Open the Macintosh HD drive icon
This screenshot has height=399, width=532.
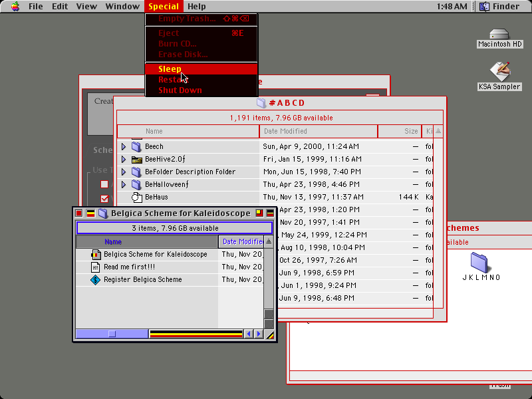[x=499, y=34]
